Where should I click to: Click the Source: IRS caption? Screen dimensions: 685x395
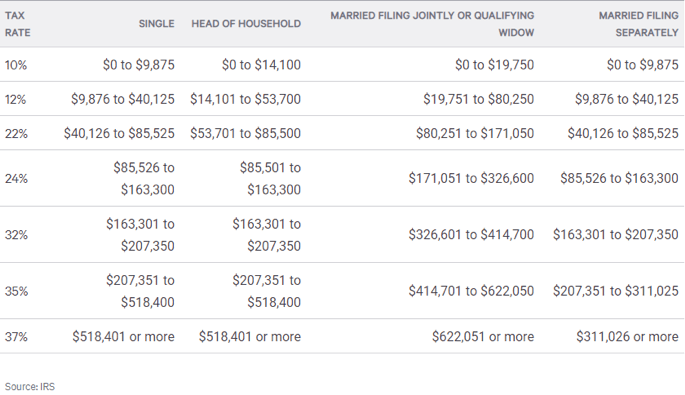click(x=30, y=387)
